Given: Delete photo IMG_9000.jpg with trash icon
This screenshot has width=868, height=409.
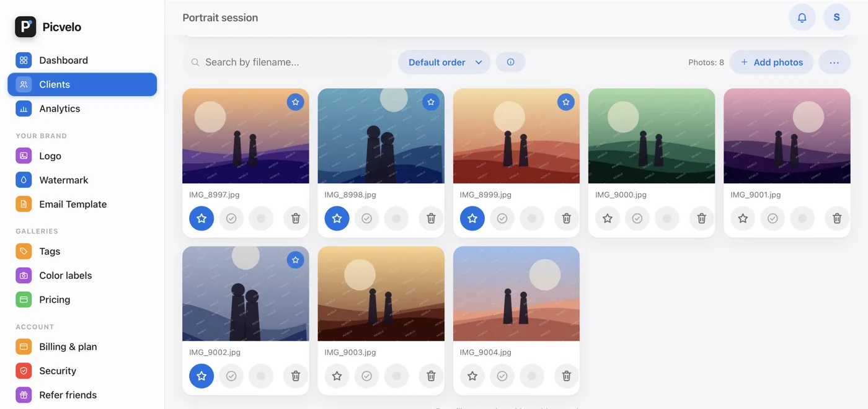Looking at the screenshot, I should [701, 218].
